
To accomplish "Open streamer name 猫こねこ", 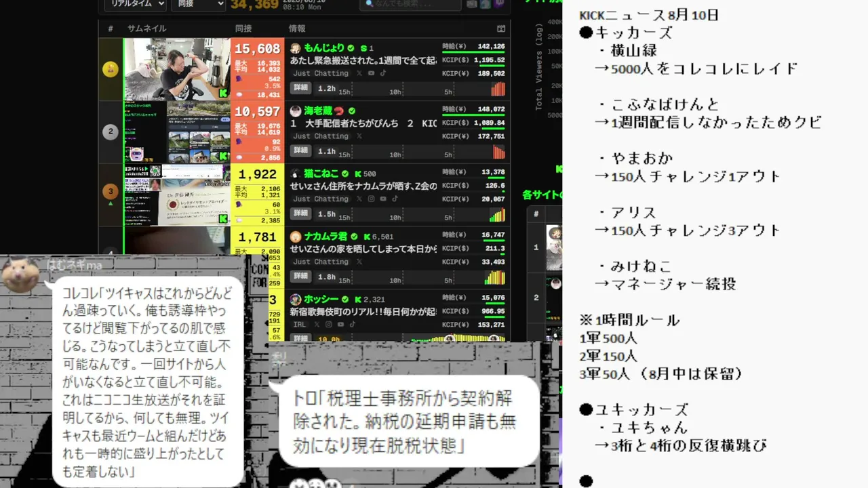I will click(321, 174).
